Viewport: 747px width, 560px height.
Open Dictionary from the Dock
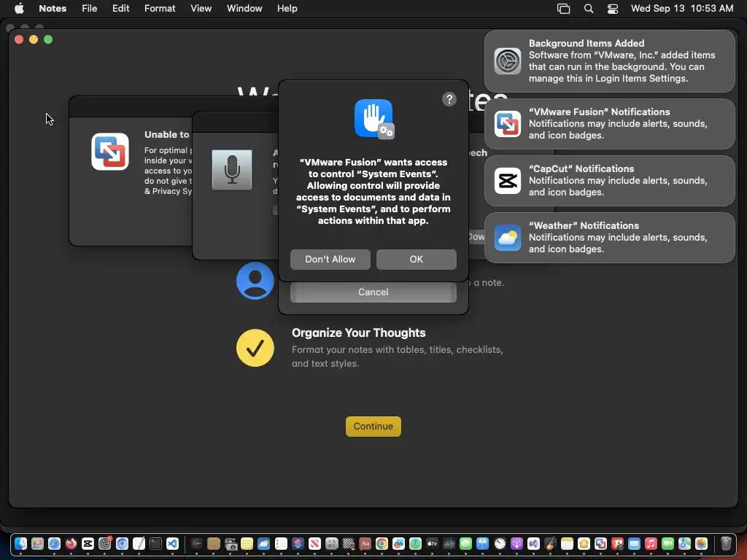[365, 543]
